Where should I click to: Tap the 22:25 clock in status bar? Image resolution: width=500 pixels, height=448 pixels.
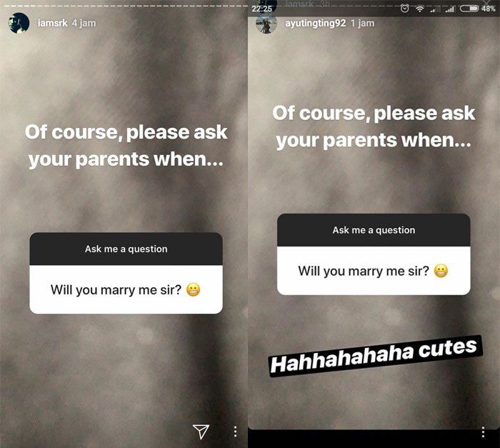[262, 9]
